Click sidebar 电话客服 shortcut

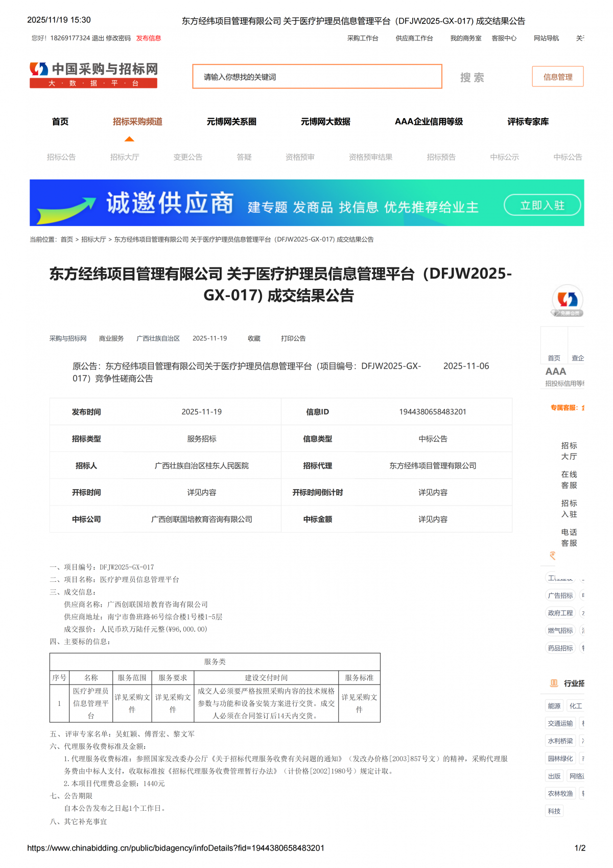click(x=569, y=538)
